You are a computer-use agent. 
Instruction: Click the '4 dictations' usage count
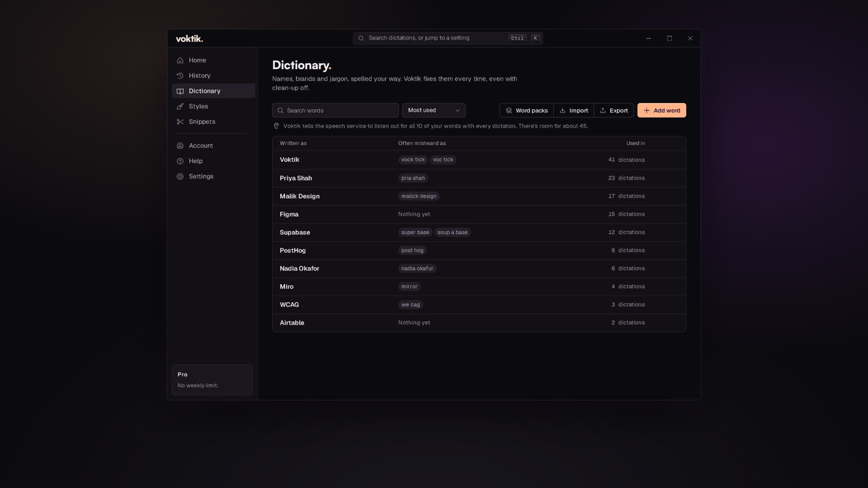pos(628,287)
